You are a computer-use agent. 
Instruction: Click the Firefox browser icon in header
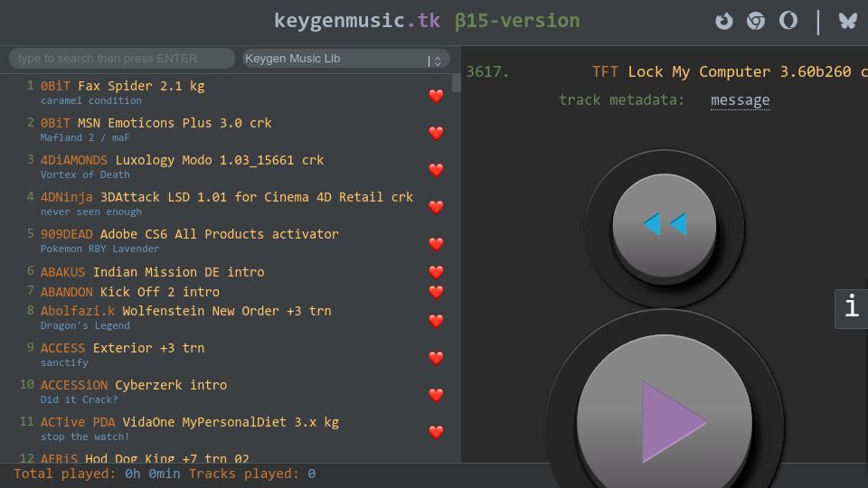coord(723,21)
